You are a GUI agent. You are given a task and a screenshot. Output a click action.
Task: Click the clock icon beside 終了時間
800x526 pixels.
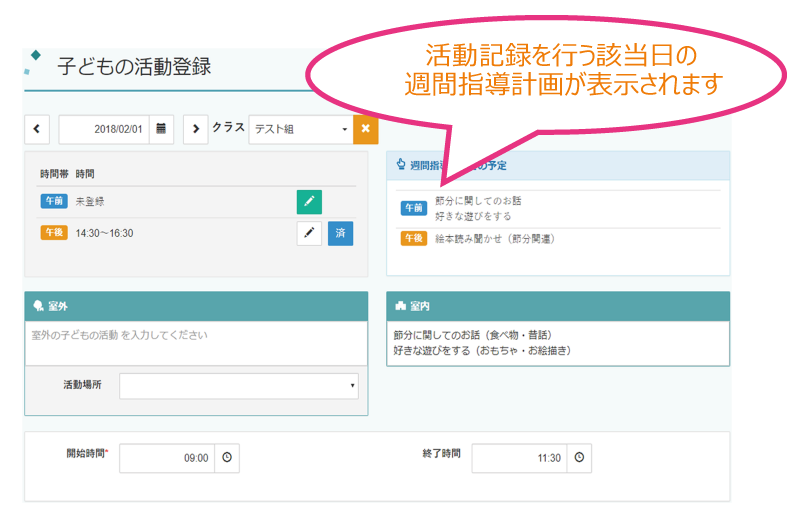coord(578,458)
